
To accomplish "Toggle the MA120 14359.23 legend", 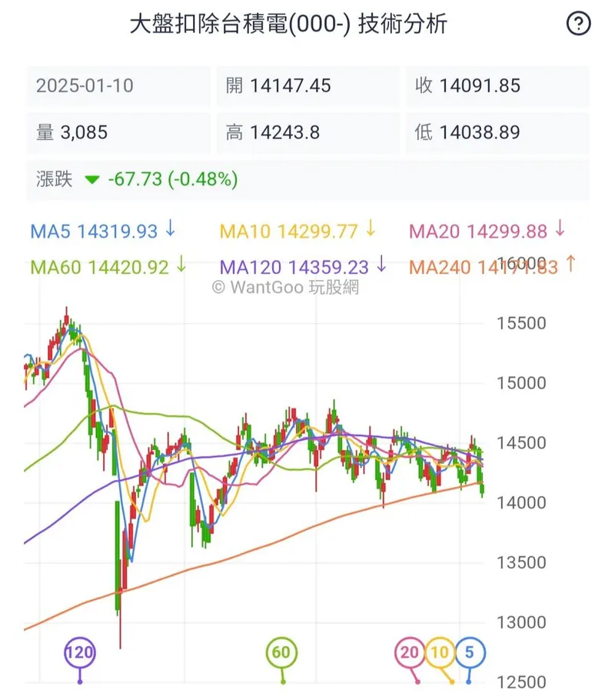I will point(304,267).
